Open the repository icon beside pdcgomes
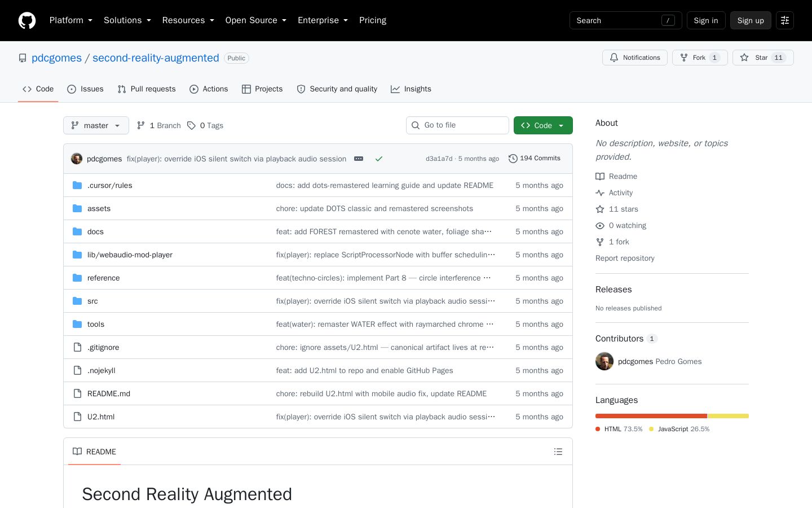This screenshot has width=812, height=508. [23, 58]
